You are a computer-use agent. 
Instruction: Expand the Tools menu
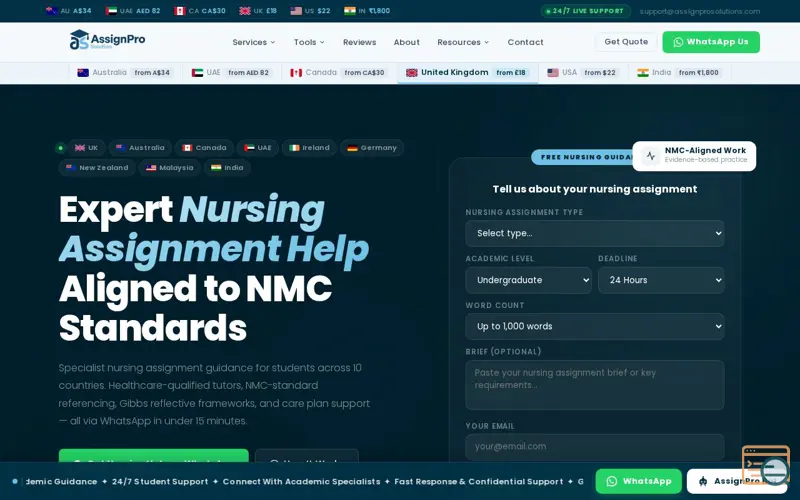pyautogui.click(x=309, y=42)
